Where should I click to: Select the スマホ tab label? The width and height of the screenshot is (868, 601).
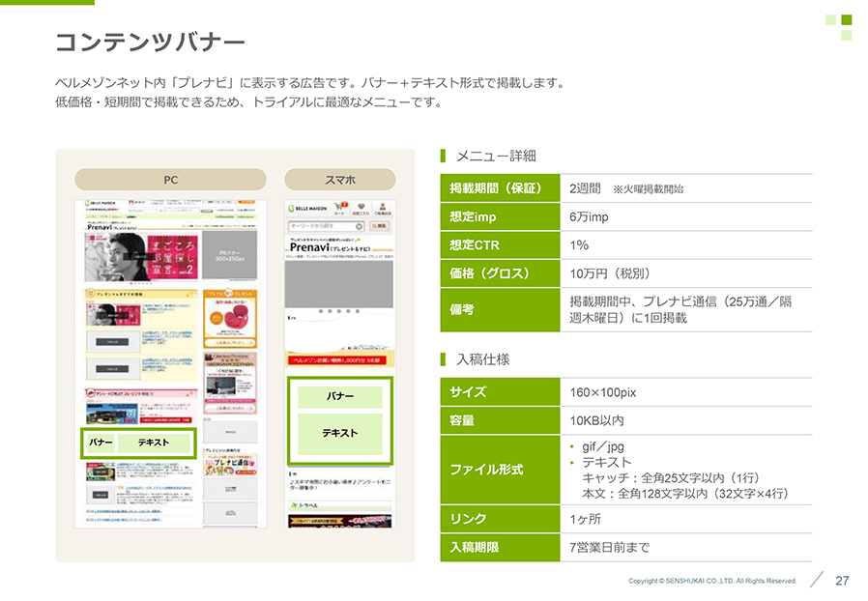(x=339, y=180)
